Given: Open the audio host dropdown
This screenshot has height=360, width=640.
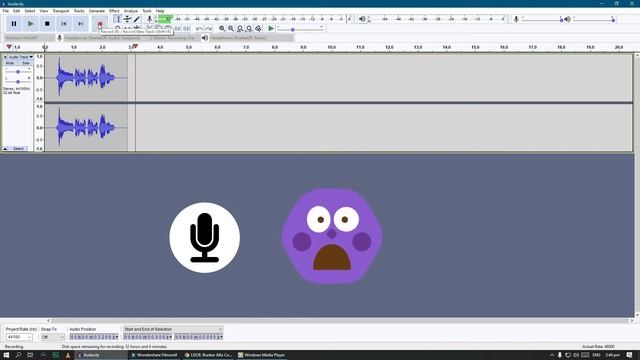Looking at the screenshot, I should coord(29,38).
